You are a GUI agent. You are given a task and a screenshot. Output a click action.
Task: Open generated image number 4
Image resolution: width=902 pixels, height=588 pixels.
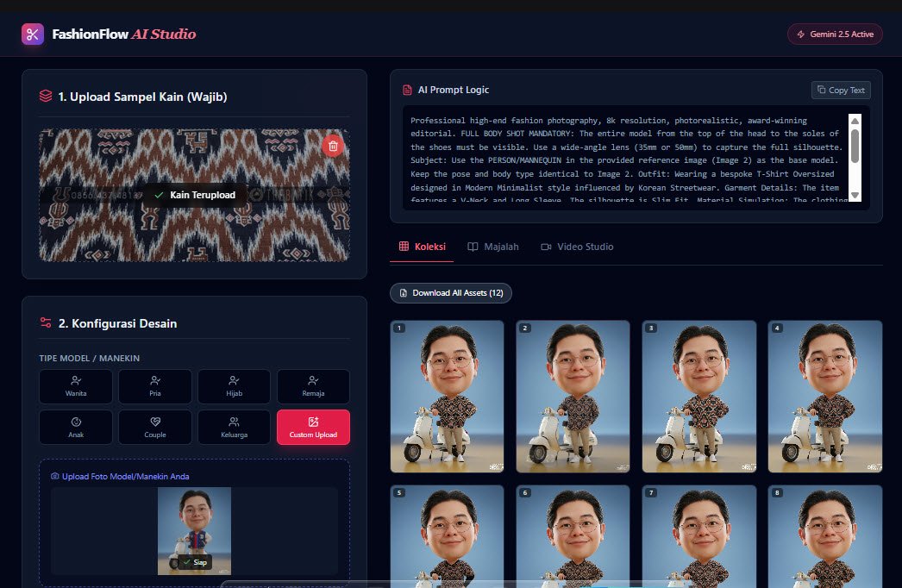pos(825,397)
